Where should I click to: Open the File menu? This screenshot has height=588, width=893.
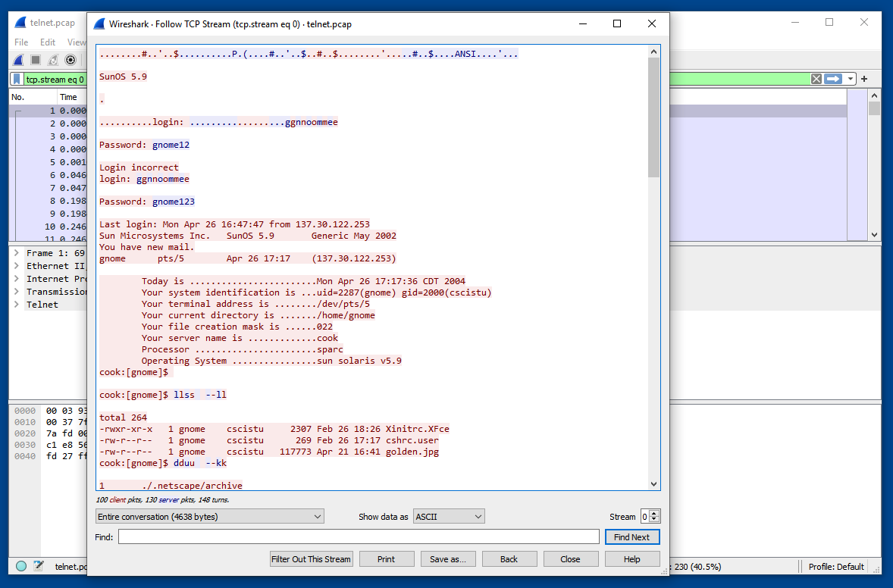point(21,42)
